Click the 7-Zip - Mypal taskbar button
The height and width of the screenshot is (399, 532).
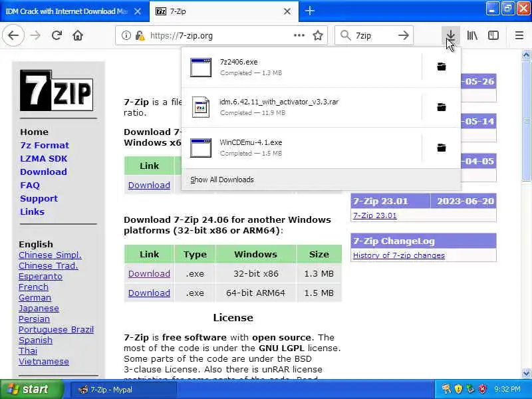[124, 390]
